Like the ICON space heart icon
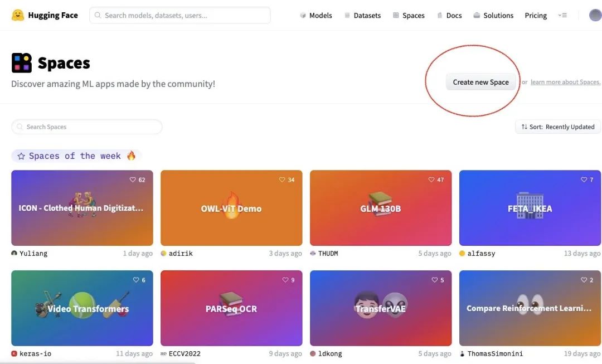 point(133,179)
